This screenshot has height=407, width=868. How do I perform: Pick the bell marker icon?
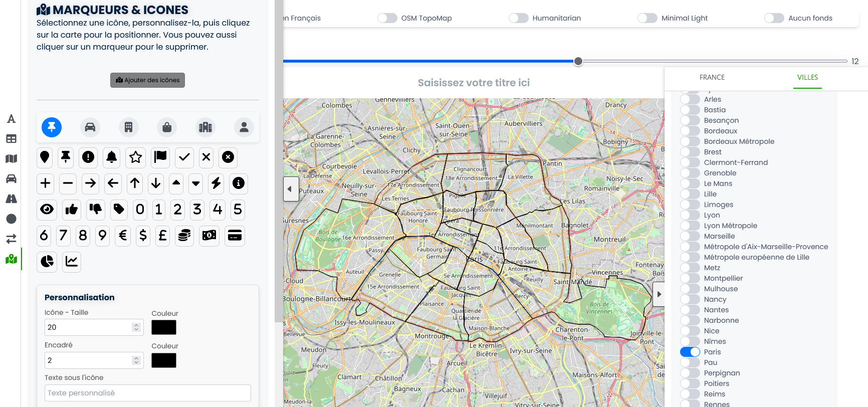click(112, 157)
